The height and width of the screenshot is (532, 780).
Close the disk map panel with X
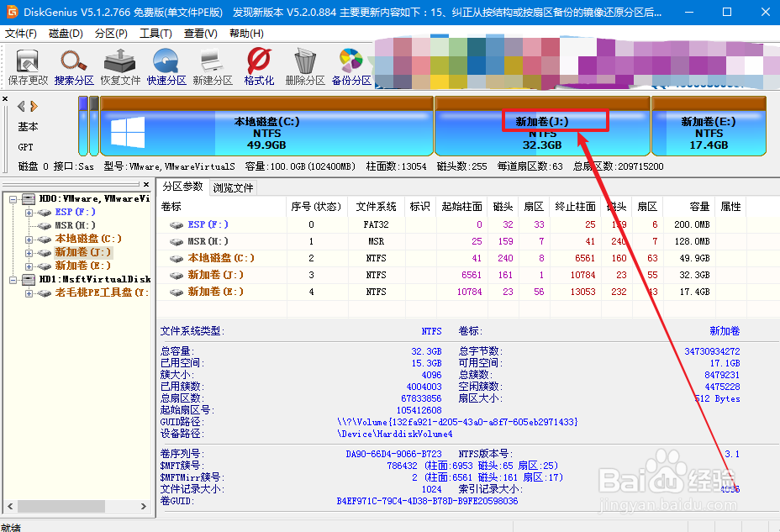pyautogui.click(x=5, y=99)
